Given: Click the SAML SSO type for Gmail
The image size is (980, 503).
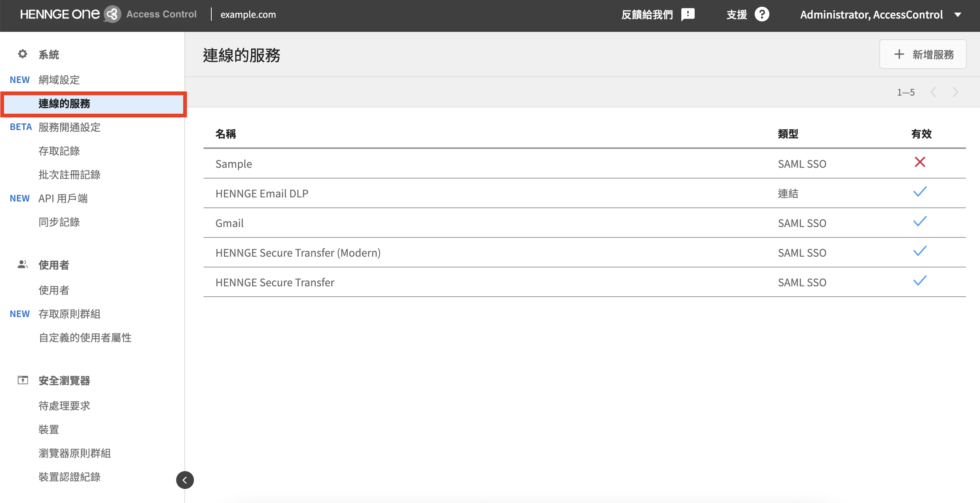Looking at the screenshot, I should (x=802, y=223).
